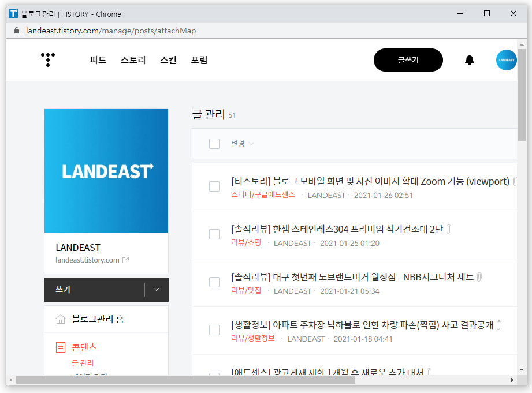The height and width of the screenshot is (393, 532).
Task: Open the 변경 dropdown
Action: [x=242, y=144]
